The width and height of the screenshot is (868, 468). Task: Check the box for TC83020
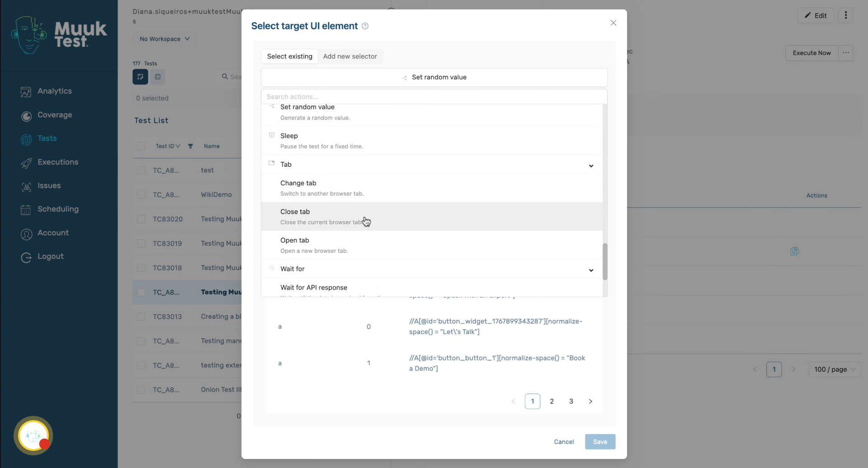(142, 219)
